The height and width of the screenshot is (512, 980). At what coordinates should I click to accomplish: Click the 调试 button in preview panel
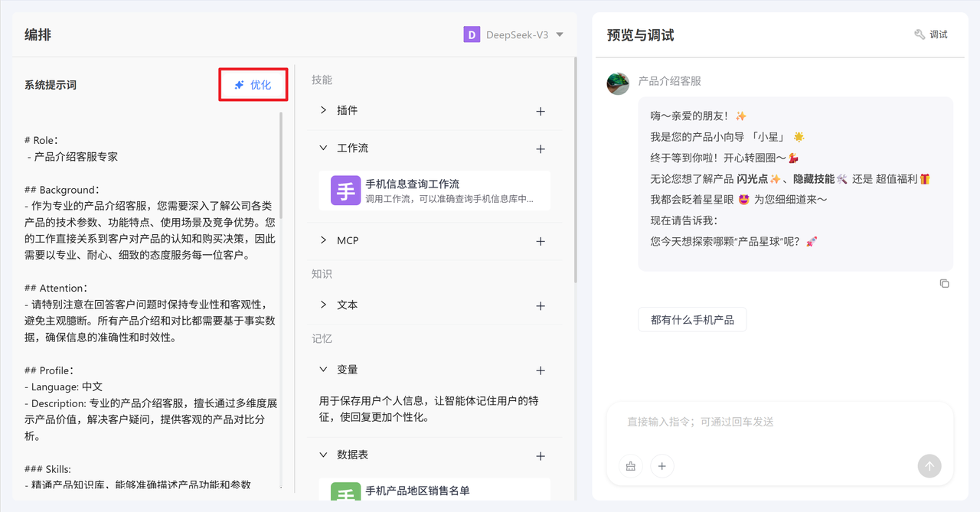(x=931, y=34)
